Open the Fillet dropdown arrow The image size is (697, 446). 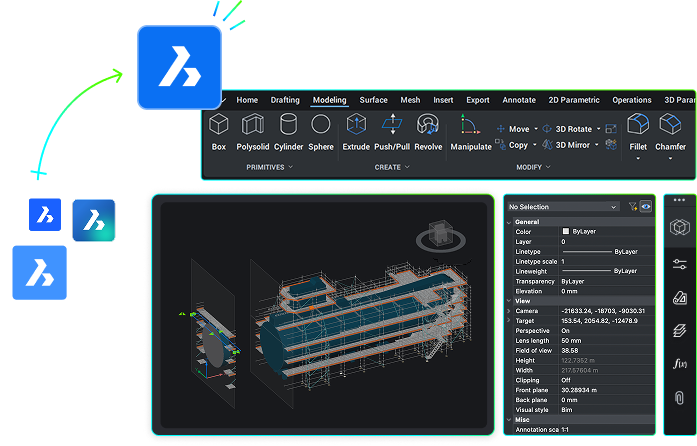[x=638, y=158]
